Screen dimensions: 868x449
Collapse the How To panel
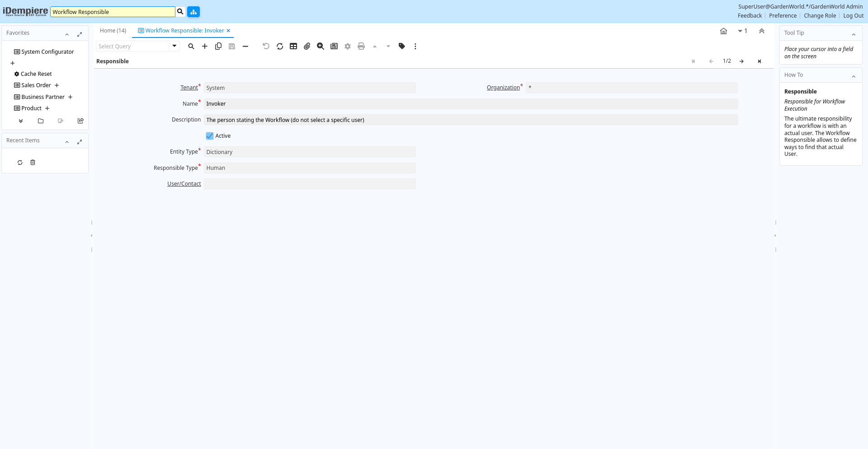point(854,76)
